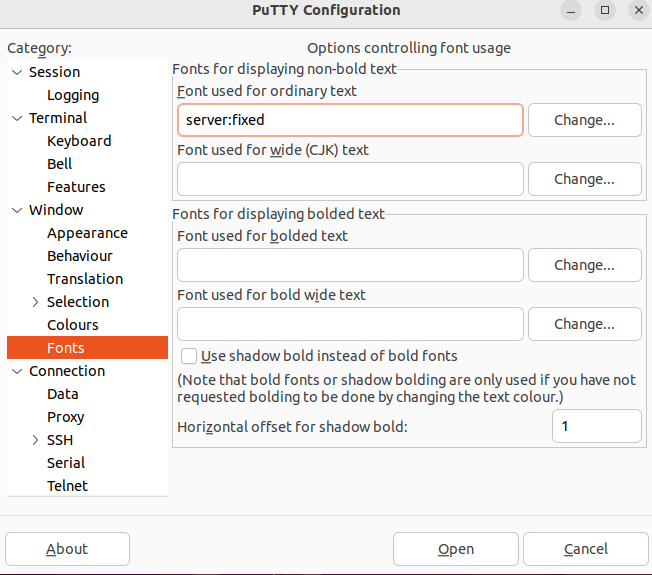Collapse the Connection category tree
652x575 pixels.
[17, 371]
